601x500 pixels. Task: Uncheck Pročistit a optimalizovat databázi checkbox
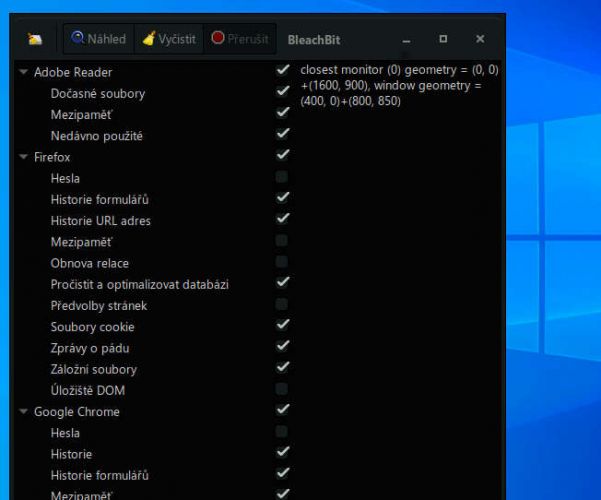(x=283, y=282)
